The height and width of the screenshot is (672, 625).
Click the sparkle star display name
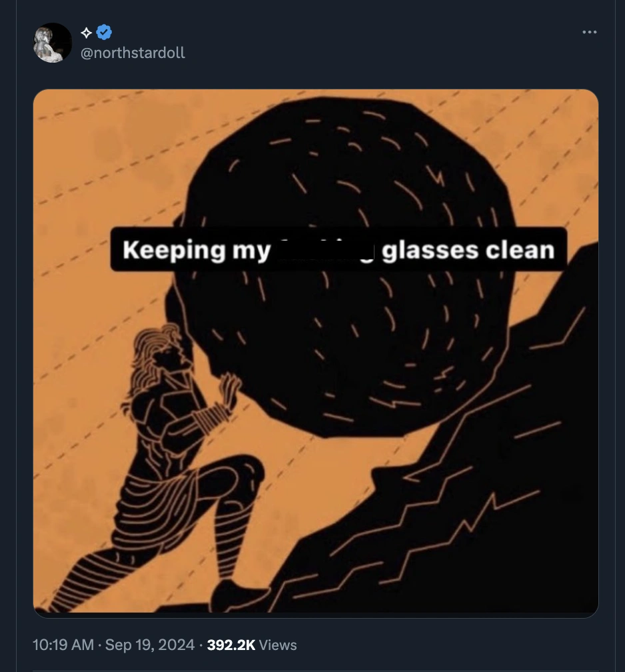pyautogui.click(x=87, y=31)
